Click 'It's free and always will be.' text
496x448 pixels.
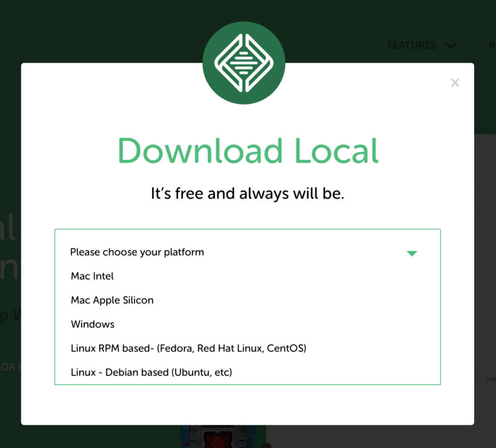point(247,194)
